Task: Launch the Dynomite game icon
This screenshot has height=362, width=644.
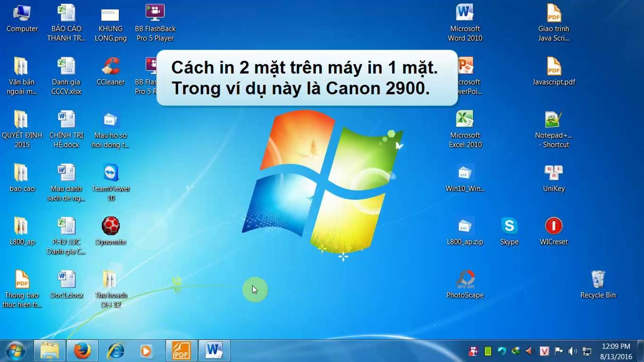Action: pos(111,231)
